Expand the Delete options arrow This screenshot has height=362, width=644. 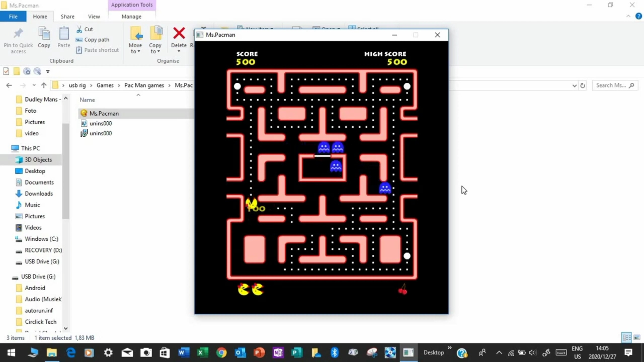(x=179, y=51)
